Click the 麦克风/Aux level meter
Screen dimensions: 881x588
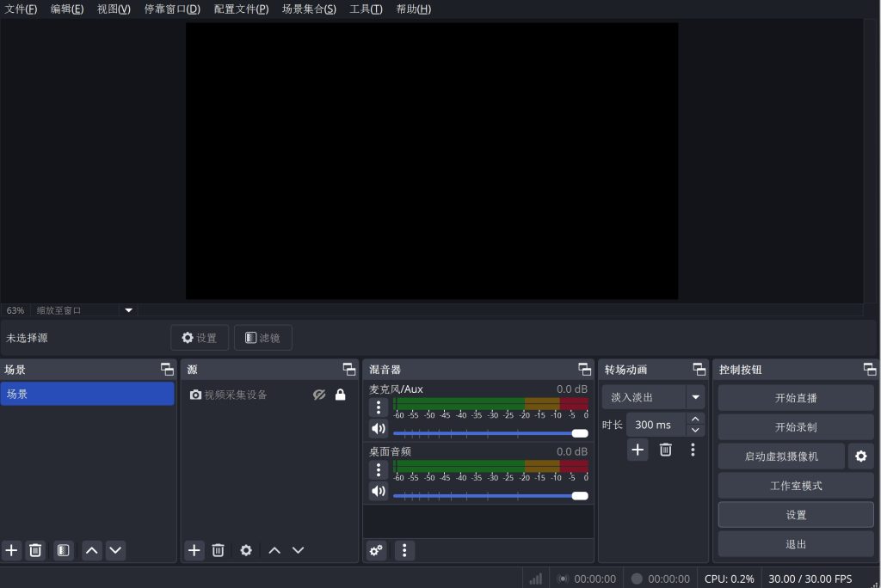pos(490,404)
